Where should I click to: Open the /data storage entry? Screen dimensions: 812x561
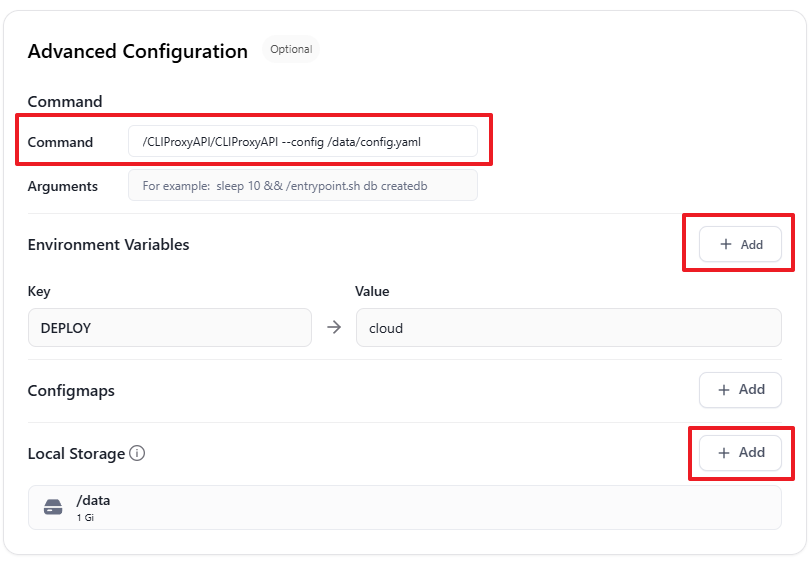pyautogui.click(x=404, y=508)
